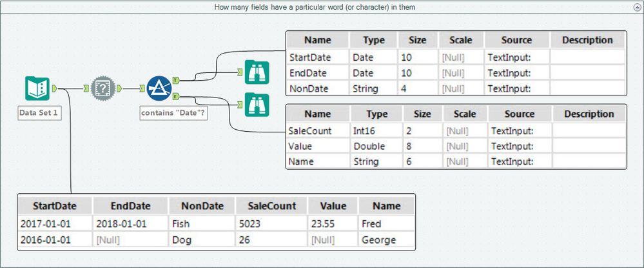Click the Filter tool's T output anchor
The width and height of the screenshot is (644, 268).
[x=176, y=80]
